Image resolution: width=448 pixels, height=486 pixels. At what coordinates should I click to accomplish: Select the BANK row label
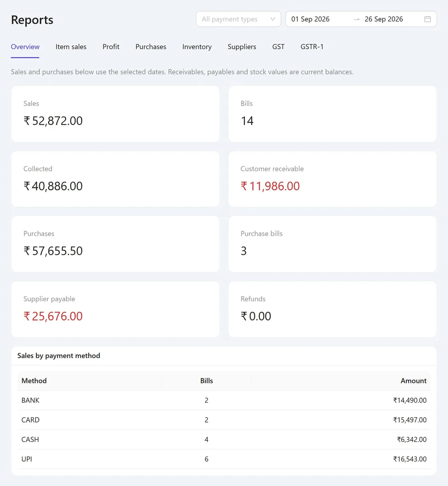31,400
